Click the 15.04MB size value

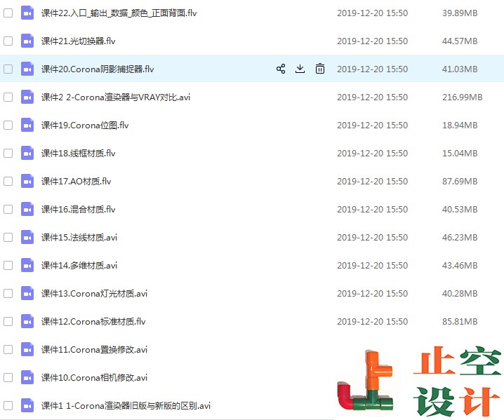pyautogui.click(x=460, y=153)
